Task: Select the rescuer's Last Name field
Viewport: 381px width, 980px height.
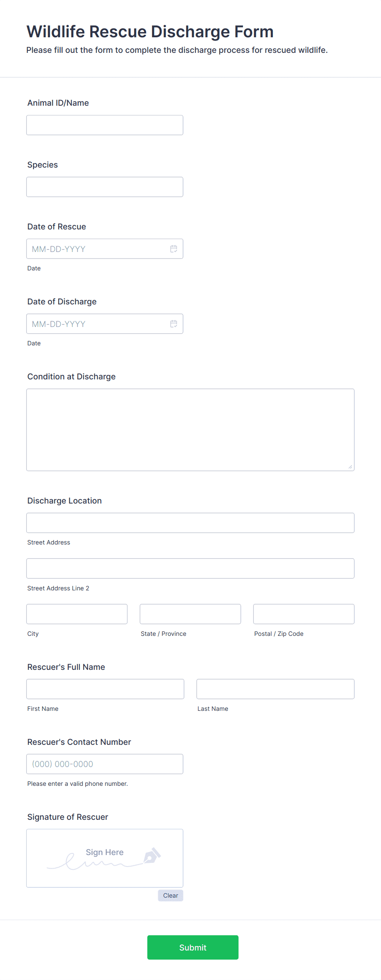Action: [x=275, y=689]
